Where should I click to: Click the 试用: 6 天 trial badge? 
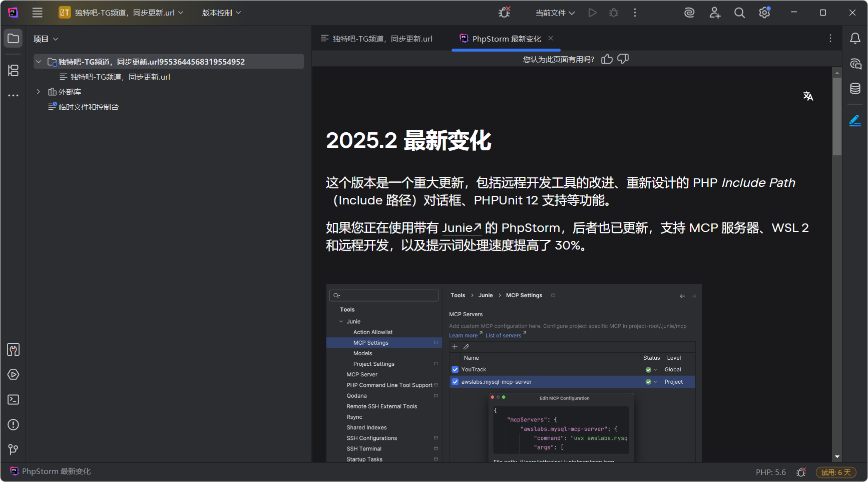(x=835, y=472)
